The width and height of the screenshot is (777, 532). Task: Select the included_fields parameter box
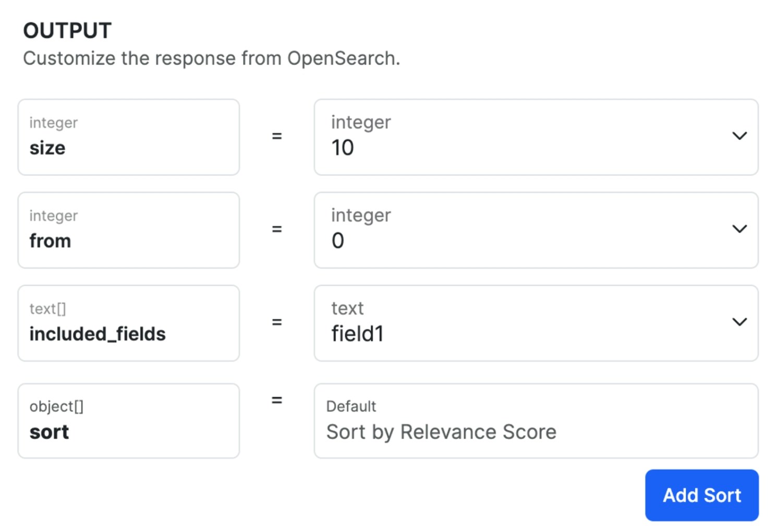(128, 323)
